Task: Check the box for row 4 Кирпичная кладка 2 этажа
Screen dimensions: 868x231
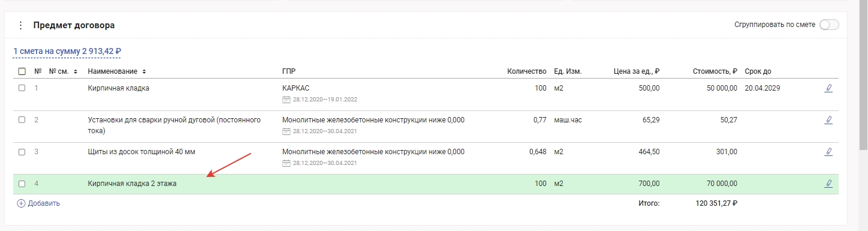Action: tap(22, 184)
